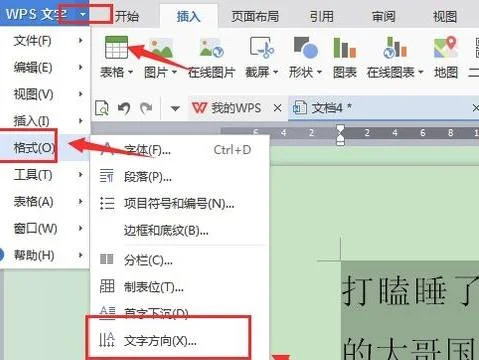Click the Undo arrow icon
This screenshot has width=479, height=360.
tap(124, 108)
